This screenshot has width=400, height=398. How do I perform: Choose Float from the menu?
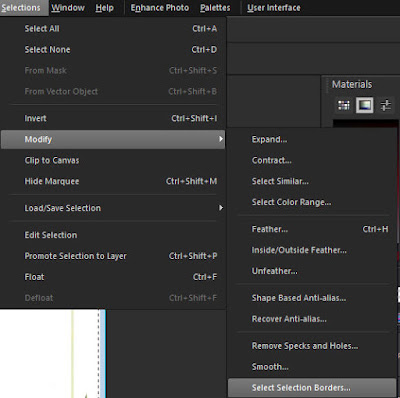point(113,277)
